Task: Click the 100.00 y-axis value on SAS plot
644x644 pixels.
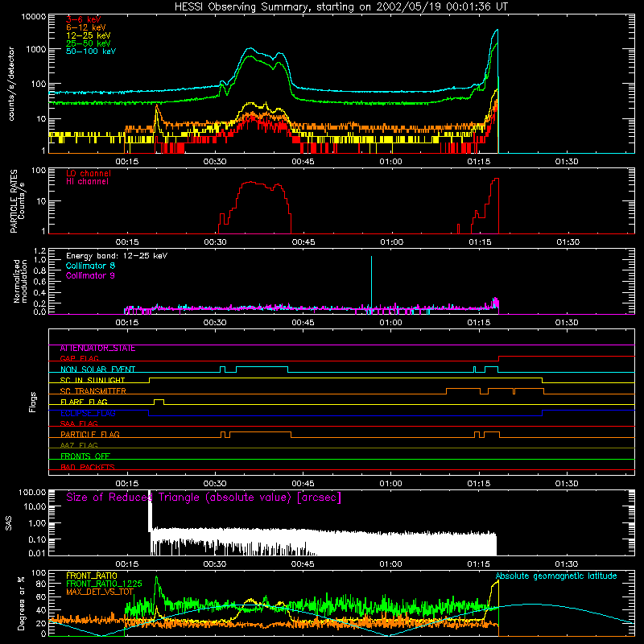Action: point(32,492)
